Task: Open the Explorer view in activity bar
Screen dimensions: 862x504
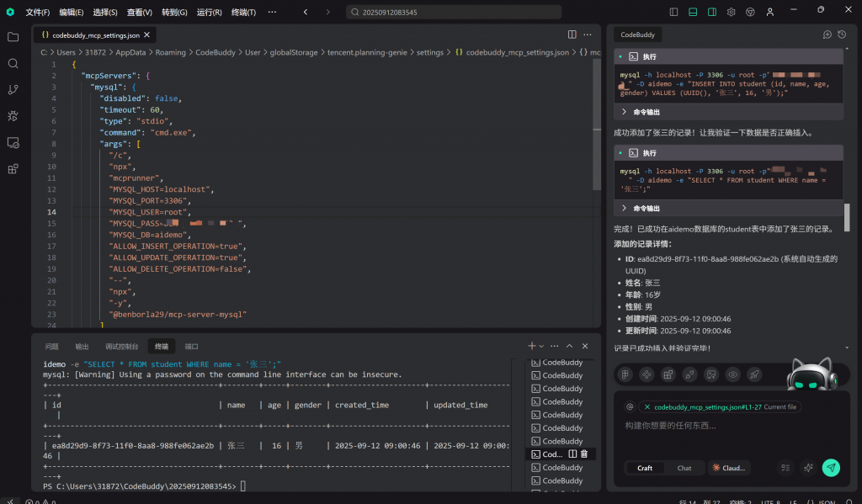Action: [x=13, y=37]
